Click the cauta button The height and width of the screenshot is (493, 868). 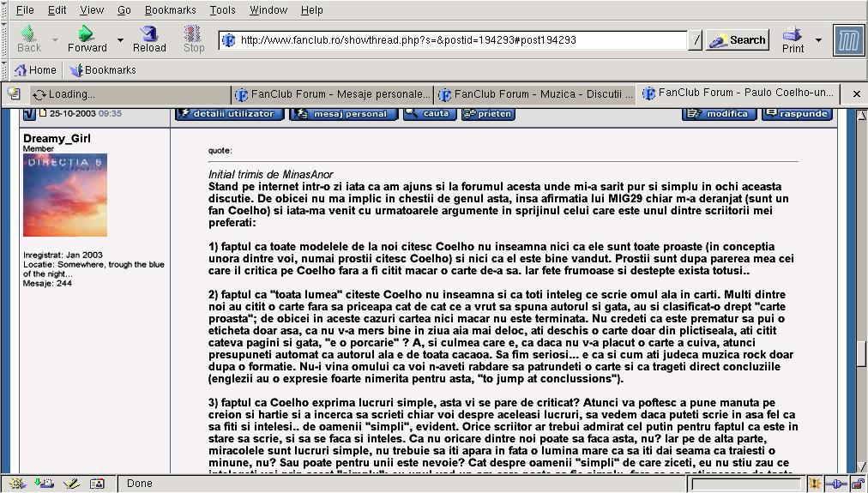pos(430,114)
